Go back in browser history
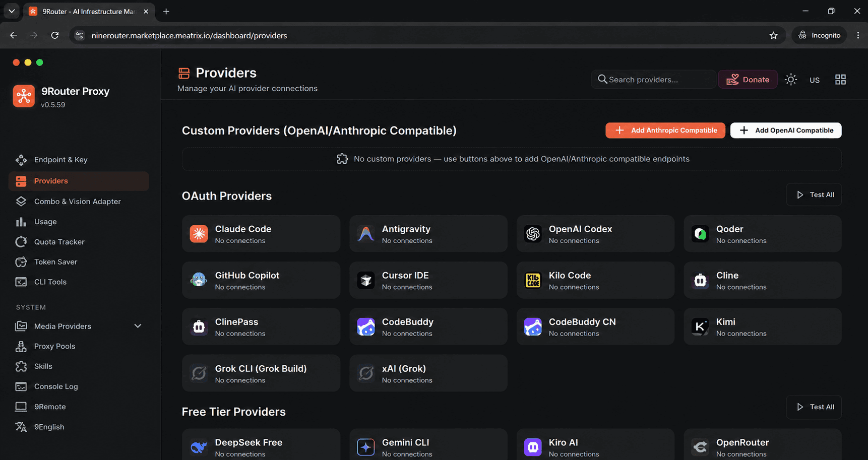 (14, 35)
